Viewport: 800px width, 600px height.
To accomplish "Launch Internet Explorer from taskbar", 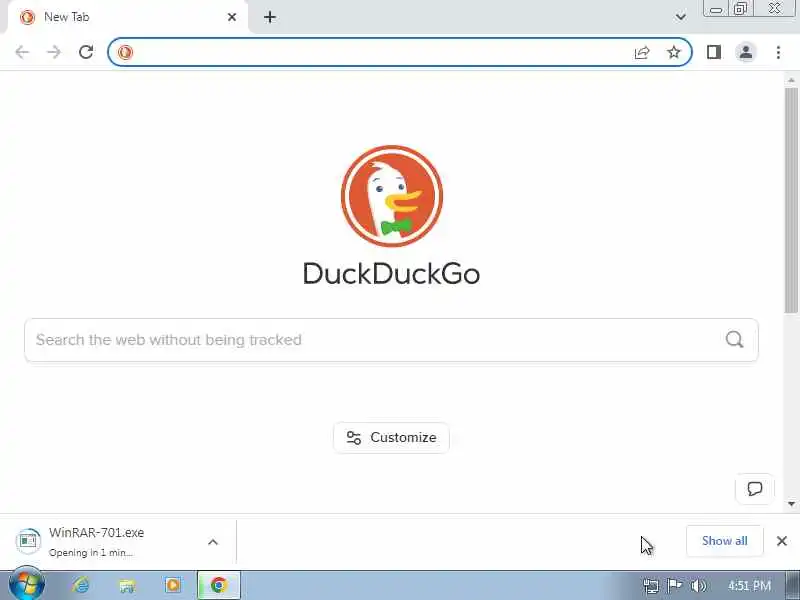I will [x=81, y=585].
